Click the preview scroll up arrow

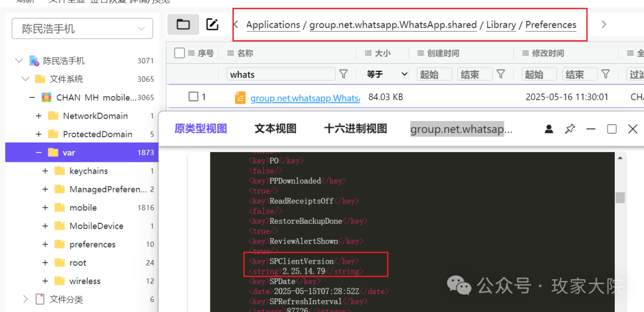[620, 157]
